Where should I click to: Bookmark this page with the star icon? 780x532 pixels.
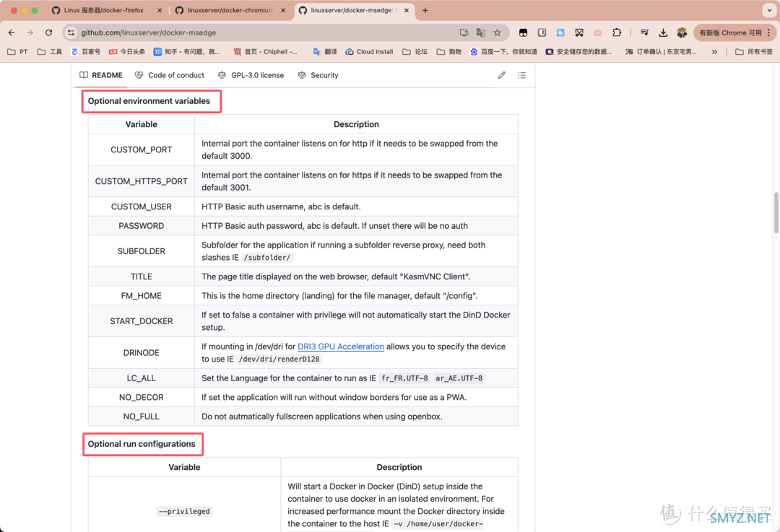click(497, 32)
